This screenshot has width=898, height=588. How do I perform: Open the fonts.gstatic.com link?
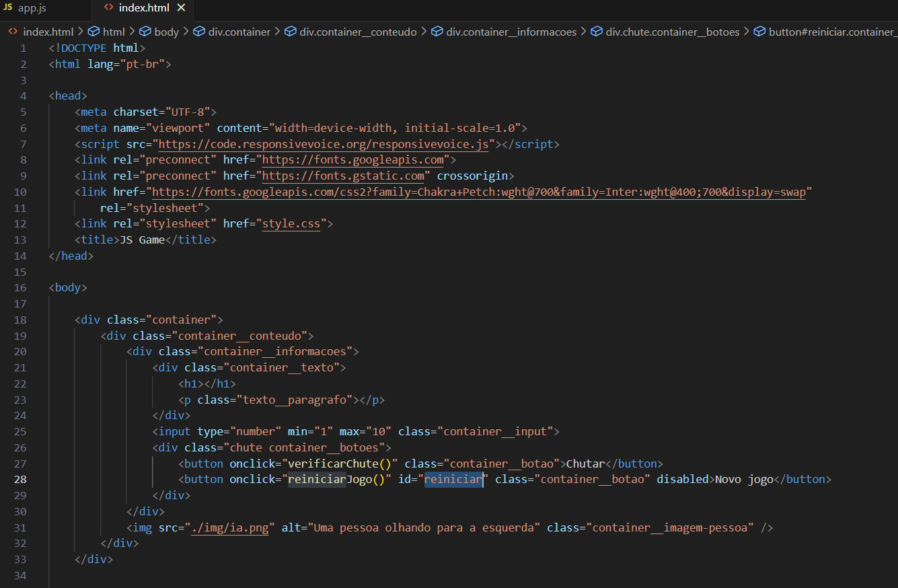343,176
